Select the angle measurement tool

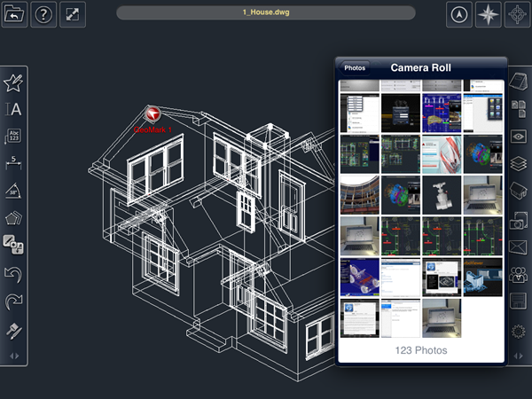click(x=13, y=191)
